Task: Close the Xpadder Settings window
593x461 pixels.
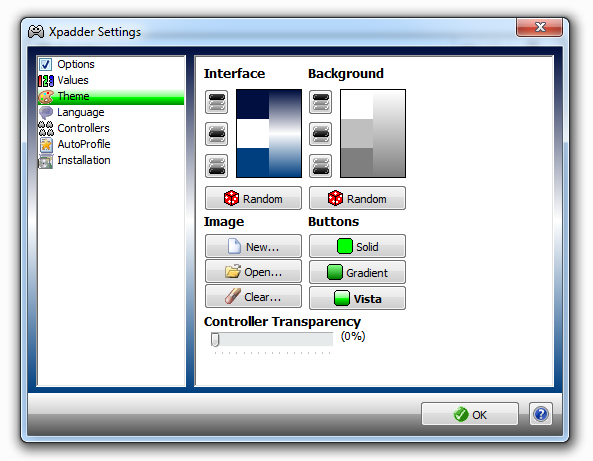Action: click(x=540, y=27)
